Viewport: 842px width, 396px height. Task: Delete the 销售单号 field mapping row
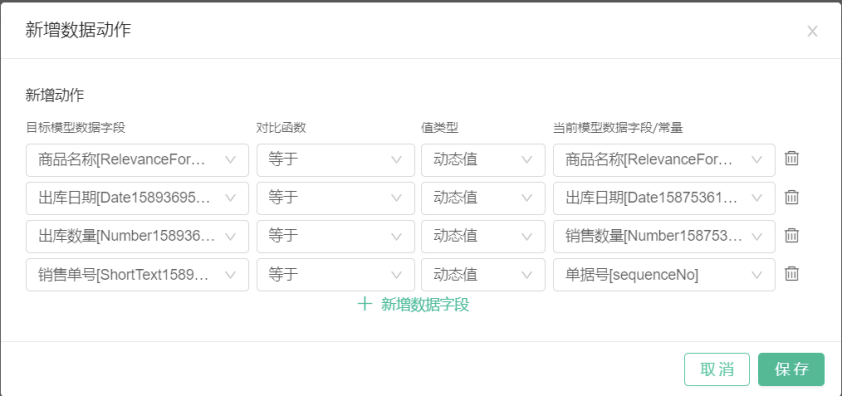click(x=792, y=274)
